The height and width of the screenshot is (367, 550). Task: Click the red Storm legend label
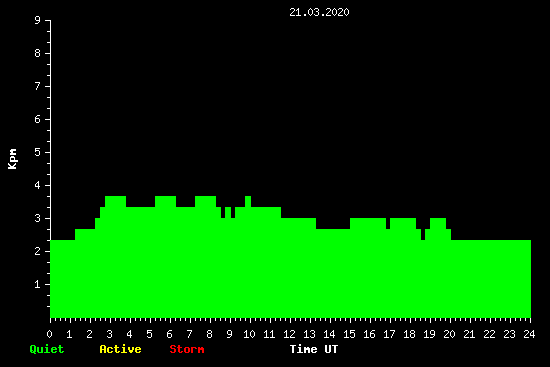coord(187,349)
